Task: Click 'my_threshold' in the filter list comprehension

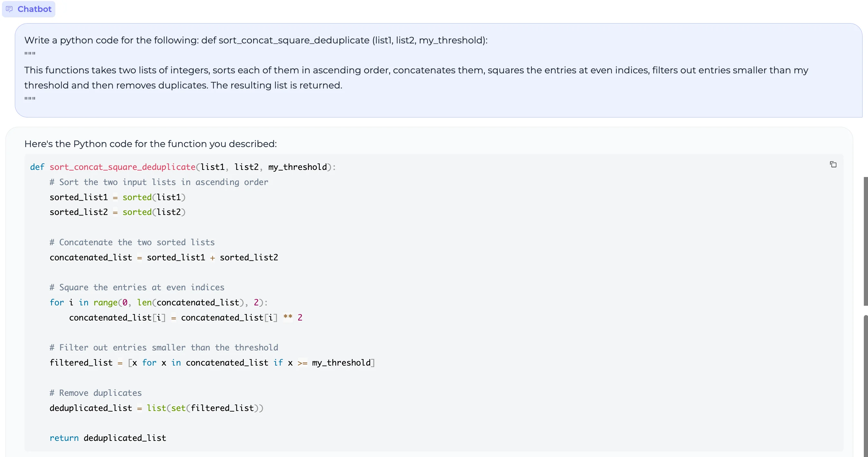Action: point(341,363)
